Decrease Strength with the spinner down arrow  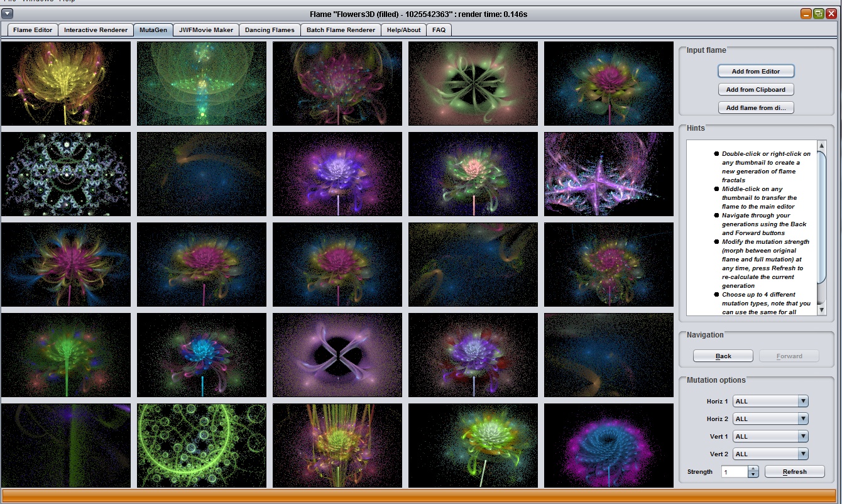(x=753, y=474)
